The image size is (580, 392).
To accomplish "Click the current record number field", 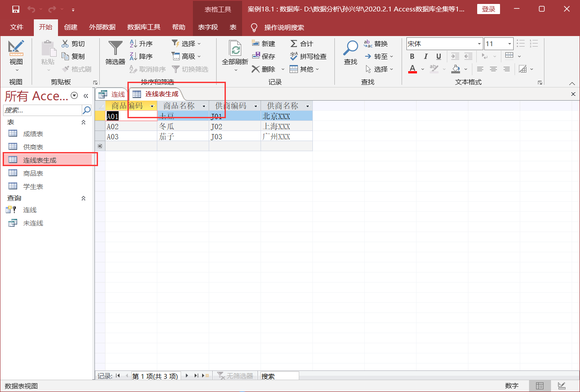I will tap(155, 376).
